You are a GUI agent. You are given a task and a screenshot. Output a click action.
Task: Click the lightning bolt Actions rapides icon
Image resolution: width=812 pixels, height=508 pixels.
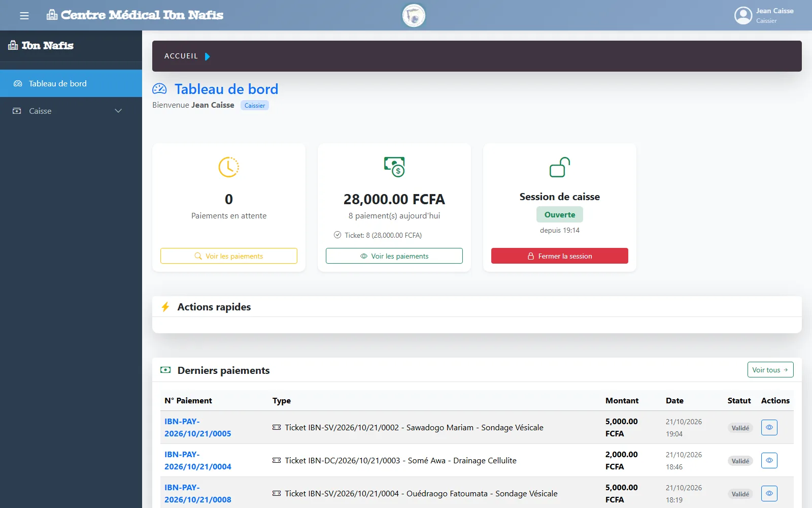165,307
